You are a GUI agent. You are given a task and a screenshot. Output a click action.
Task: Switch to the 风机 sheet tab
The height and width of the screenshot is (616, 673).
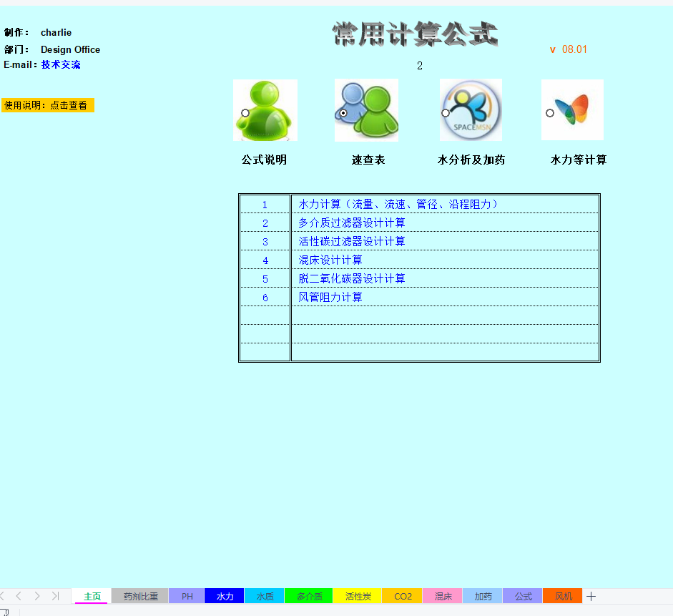point(563,596)
